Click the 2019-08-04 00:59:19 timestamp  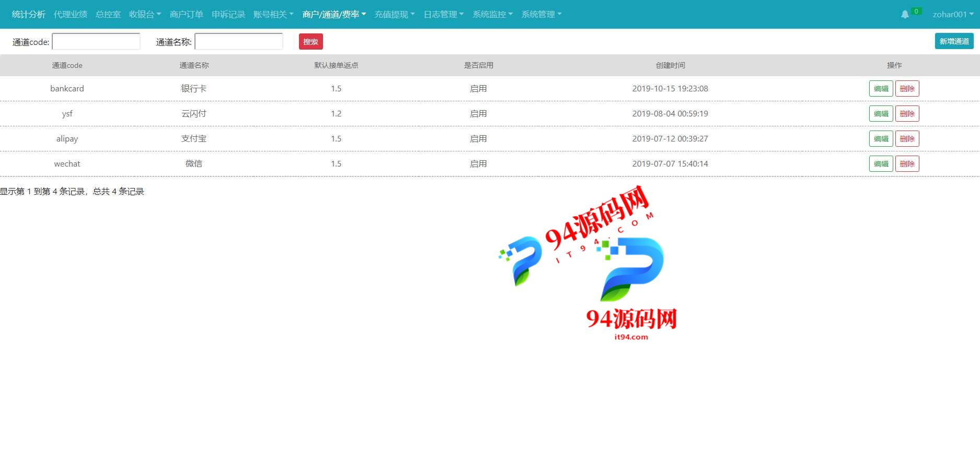(x=670, y=114)
